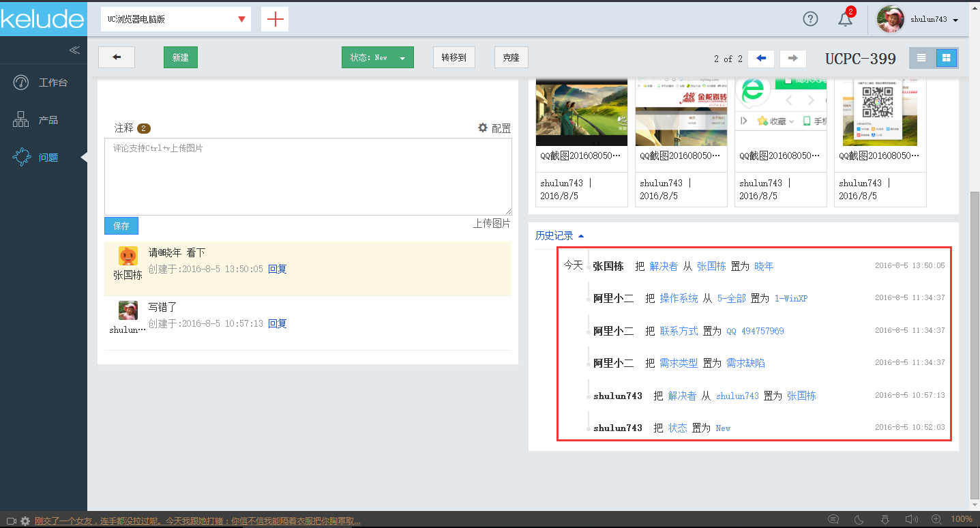Click the red plus button in the header
Image resolution: width=980 pixels, height=528 pixels.
pos(275,19)
